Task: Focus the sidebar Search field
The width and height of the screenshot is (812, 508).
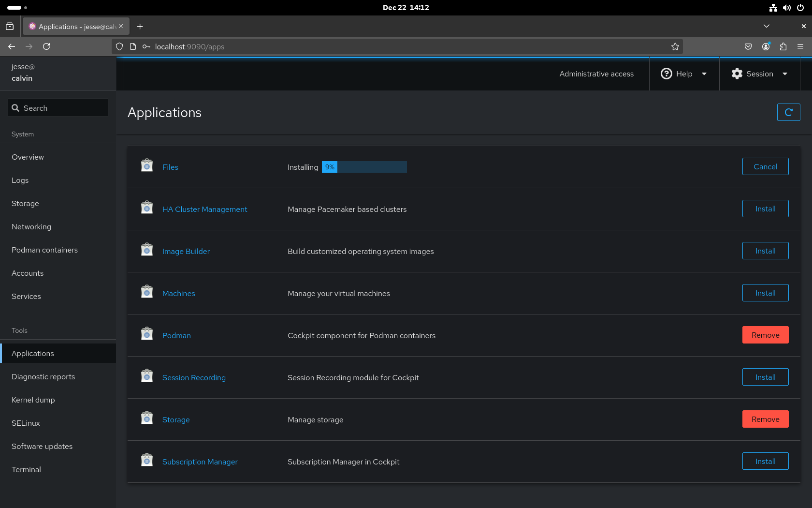Action: click(58, 108)
